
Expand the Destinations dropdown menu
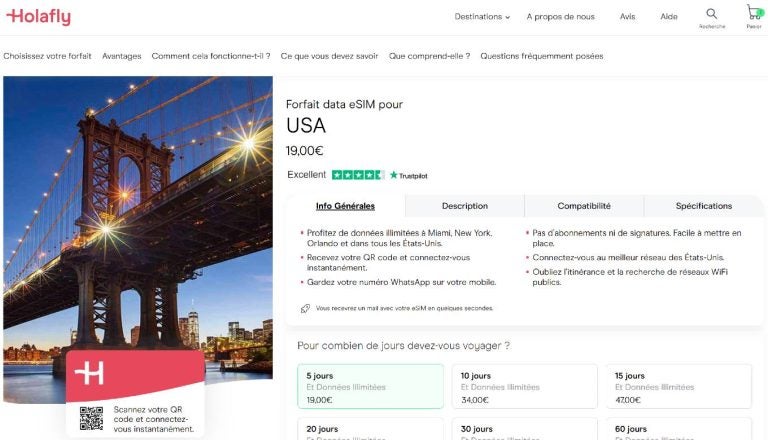click(x=482, y=17)
